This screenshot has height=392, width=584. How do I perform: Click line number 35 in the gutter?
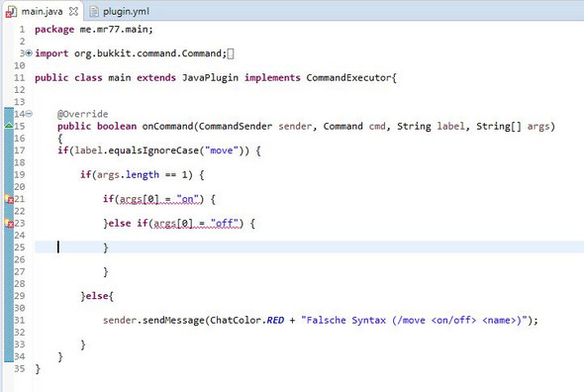20,368
